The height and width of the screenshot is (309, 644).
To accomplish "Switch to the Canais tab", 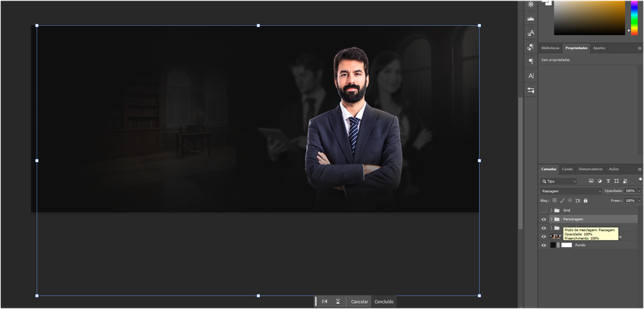I will click(x=567, y=169).
